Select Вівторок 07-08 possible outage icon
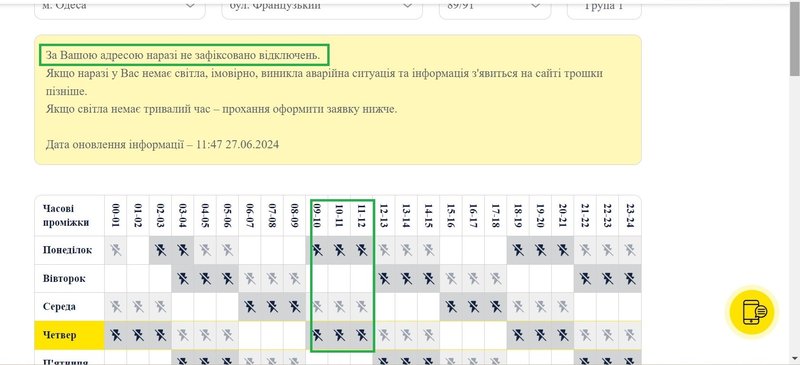 (272, 278)
